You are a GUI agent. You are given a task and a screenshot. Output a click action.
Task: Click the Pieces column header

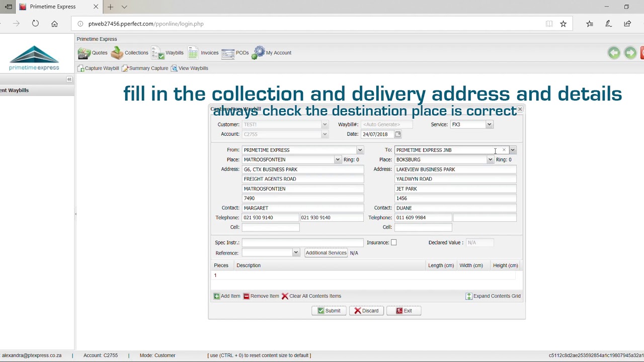coord(221,265)
